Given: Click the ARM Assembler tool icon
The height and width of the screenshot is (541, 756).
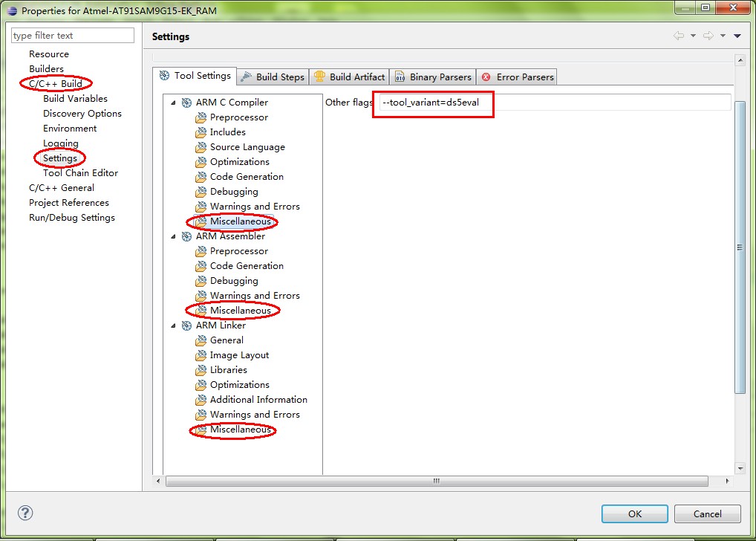Looking at the screenshot, I should [x=186, y=236].
